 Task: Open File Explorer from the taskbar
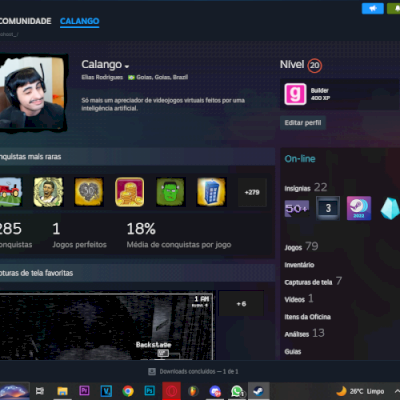click(62, 391)
